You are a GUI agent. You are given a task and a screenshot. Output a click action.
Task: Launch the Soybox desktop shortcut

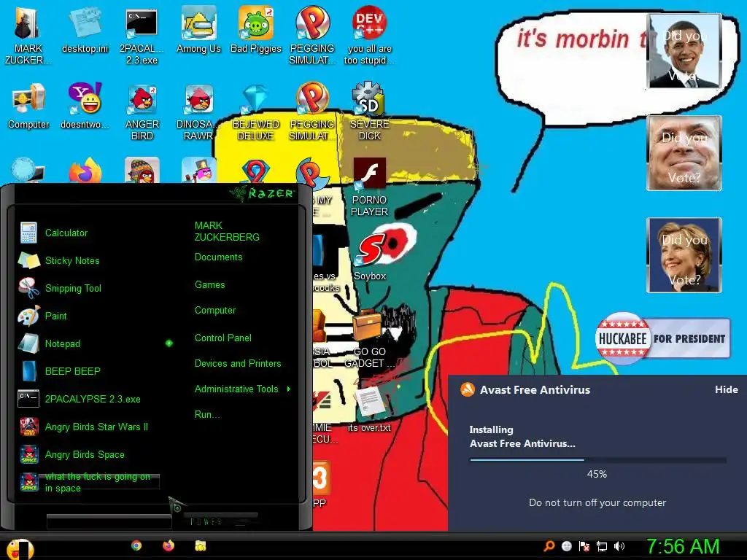coord(370,257)
